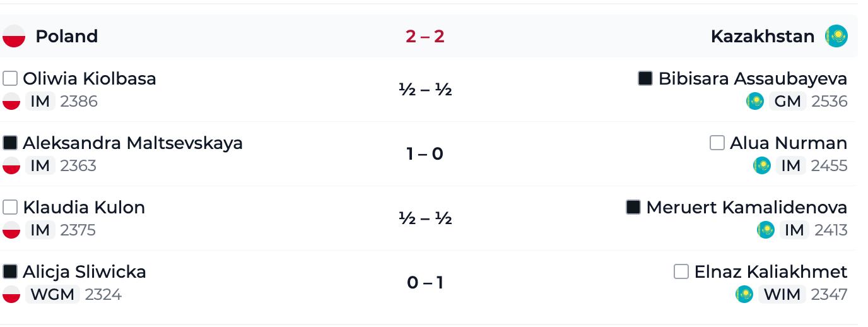Image resolution: width=868 pixels, height=327 pixels.
Task: Click the white piece square beside Klaudia Kulon
Action: click(10, 207)
